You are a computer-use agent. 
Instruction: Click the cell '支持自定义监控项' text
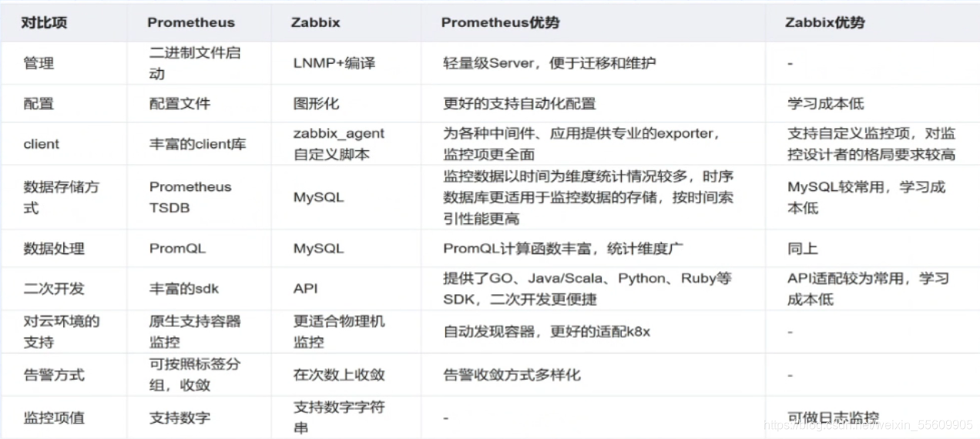(871, 144)
